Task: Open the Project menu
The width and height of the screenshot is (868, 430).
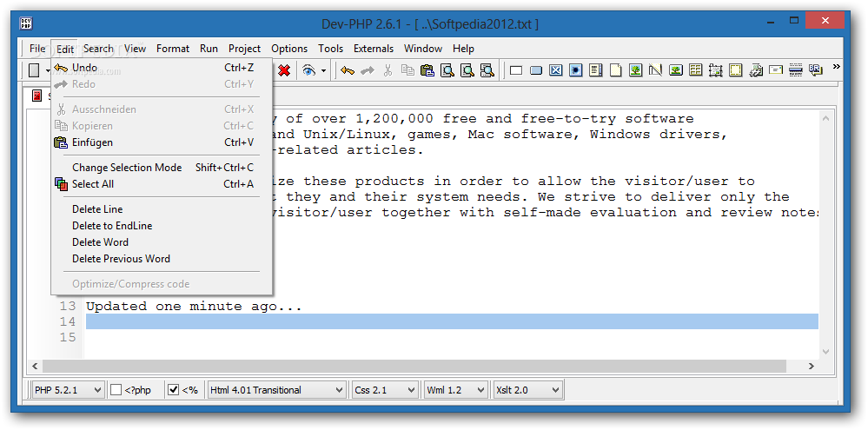Action: pos(245,49)
